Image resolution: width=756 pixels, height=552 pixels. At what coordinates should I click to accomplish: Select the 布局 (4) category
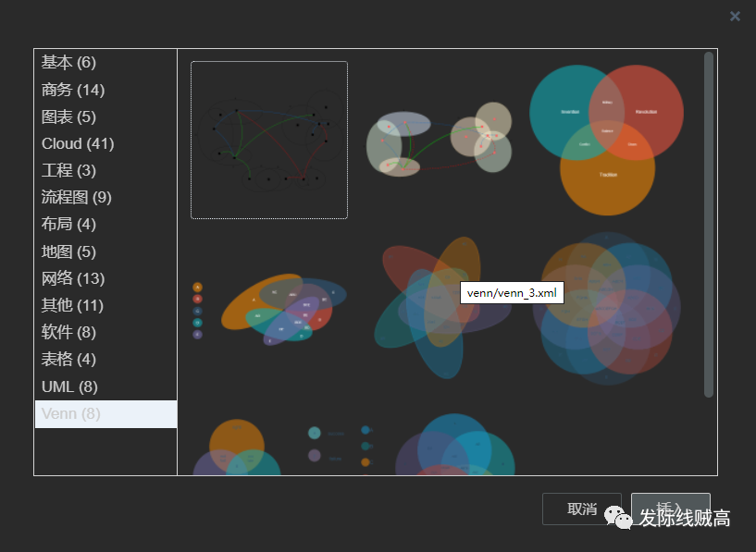point(105,225)
